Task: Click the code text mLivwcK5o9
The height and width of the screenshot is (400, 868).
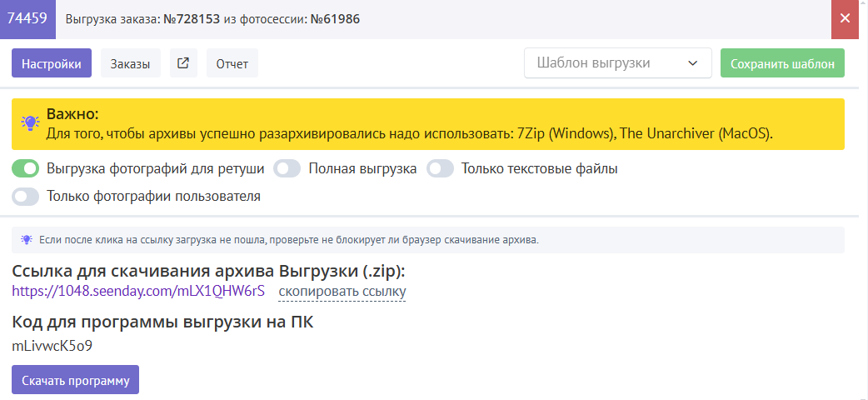Action: (52, 345)
